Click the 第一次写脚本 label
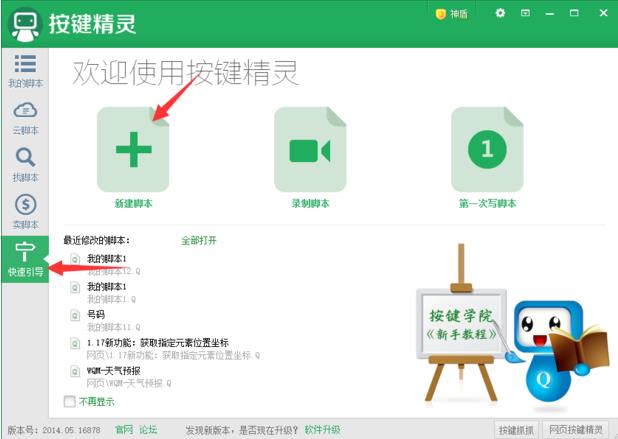 pyautogui.click(x=487, y=203)
